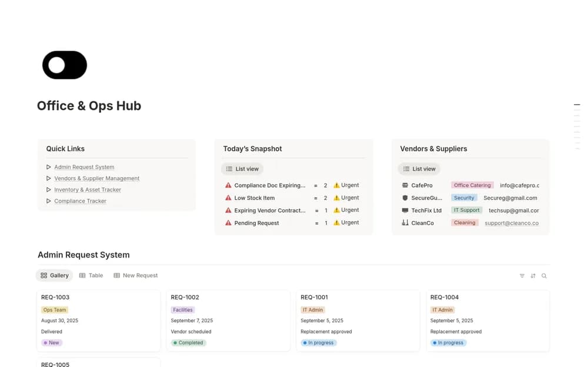The image size is (588, 367).
Task: Click the Table view icon
Action: (82, 275)
